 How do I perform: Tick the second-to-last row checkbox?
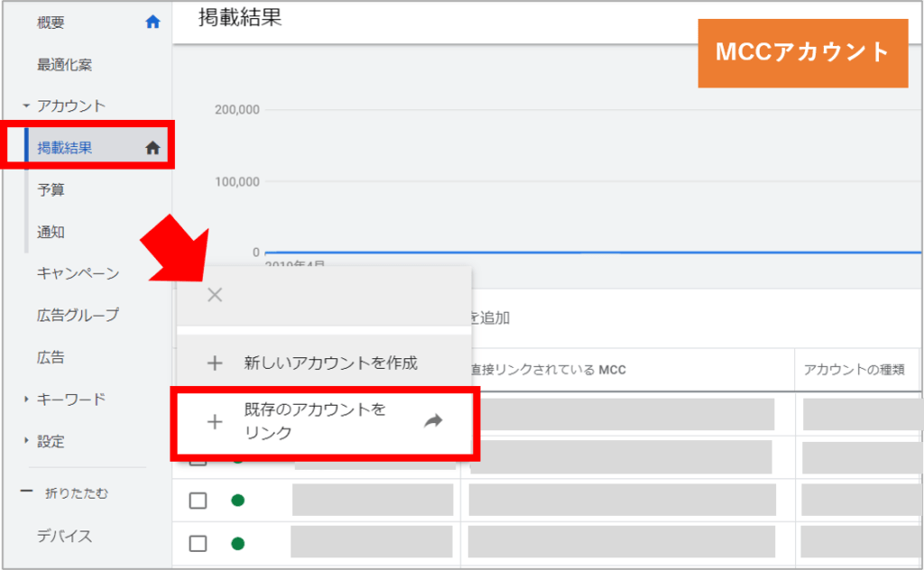coord(198,501)
